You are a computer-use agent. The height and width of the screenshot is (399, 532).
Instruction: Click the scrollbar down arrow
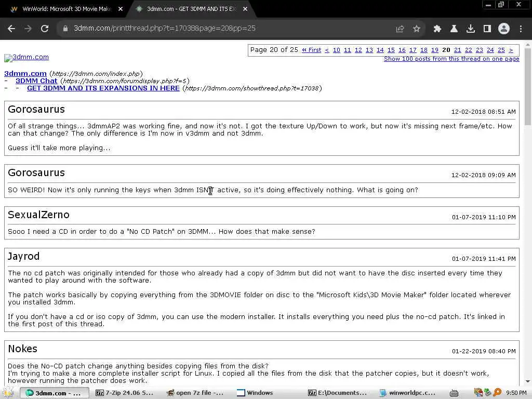[x=528, y=382]
